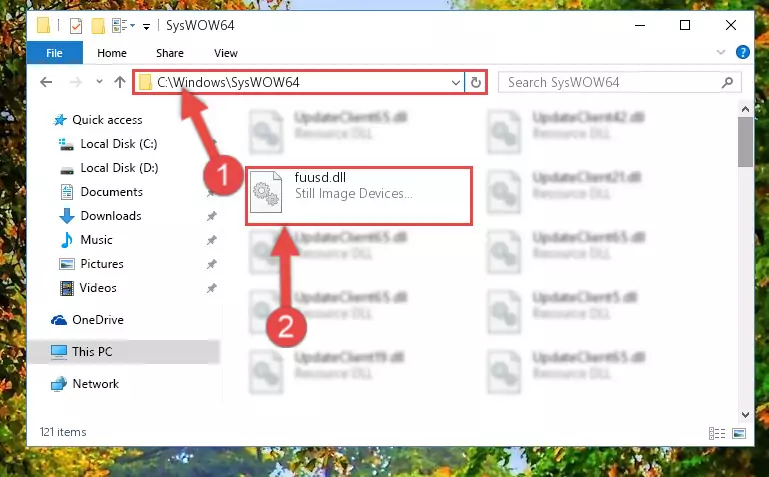This screenshot has width=769, height=477.
Task: Open Local Disk (C:) in sidebar
Action: [x=119, y=144]
